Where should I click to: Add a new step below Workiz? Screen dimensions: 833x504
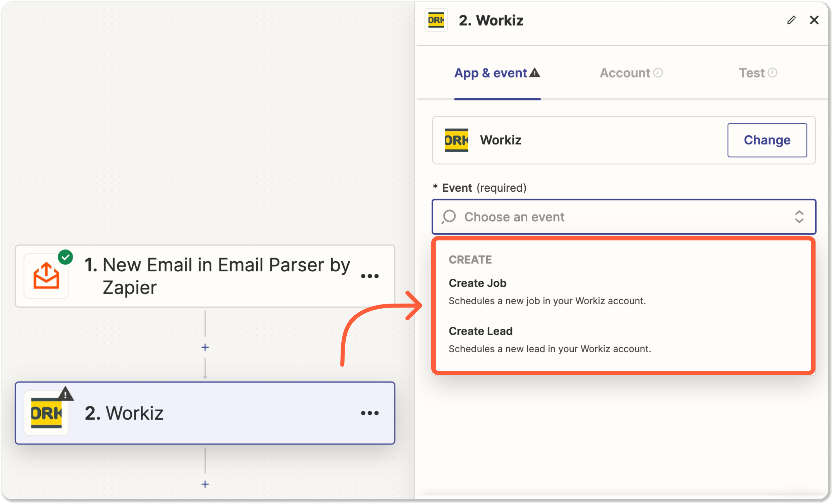tap(205, 484)
